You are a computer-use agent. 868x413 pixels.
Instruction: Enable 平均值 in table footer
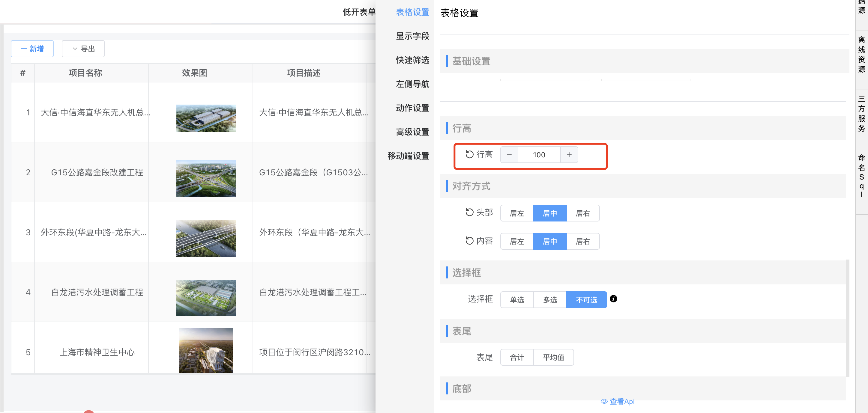(x=553, y=358)
